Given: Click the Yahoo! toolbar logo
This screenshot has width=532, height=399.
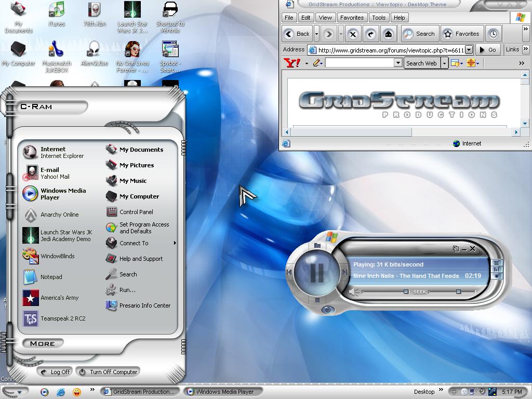Looking at the screenshot, I should pos(292,63).
